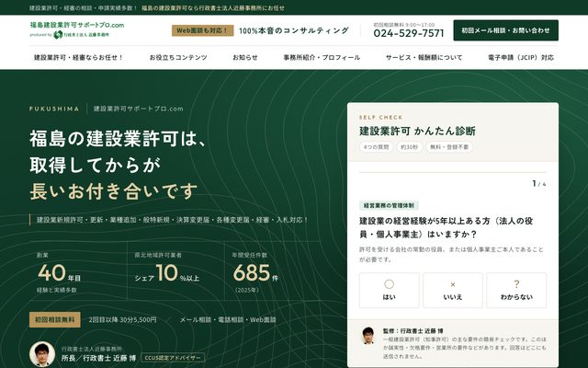Answer わからない with the question mark icon
The height and width of the screenshot is (368, 588).
[516, 291]
